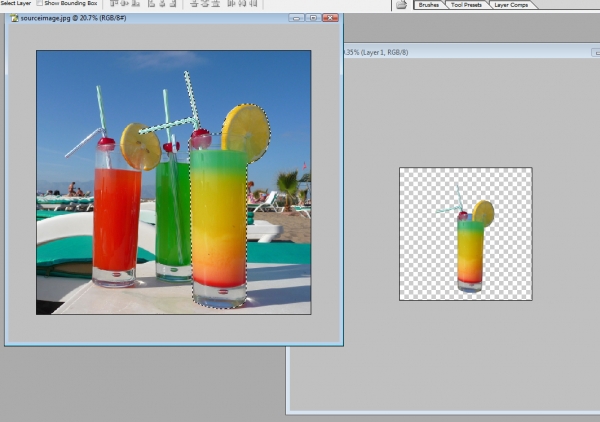
Task: Maximize the sourceimage.jpg window
Action: [313, 18]
